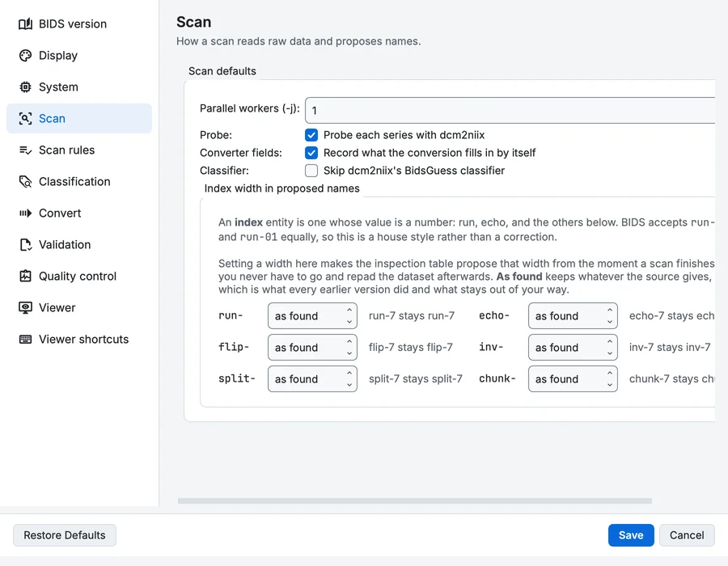Open the Quality control page

79,276
